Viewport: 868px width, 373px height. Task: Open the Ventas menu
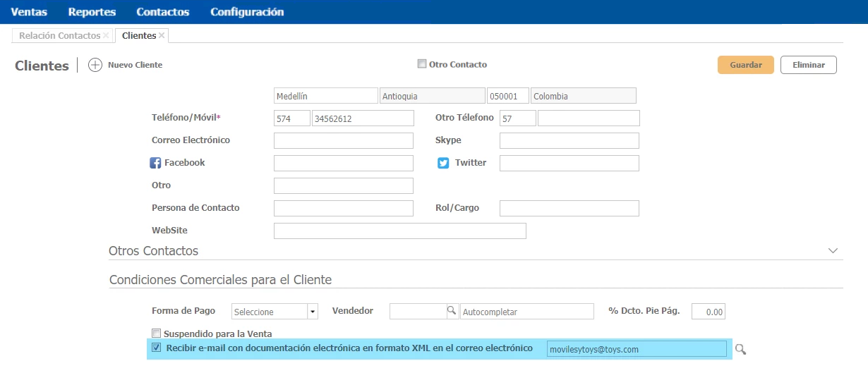coord(29,12)
